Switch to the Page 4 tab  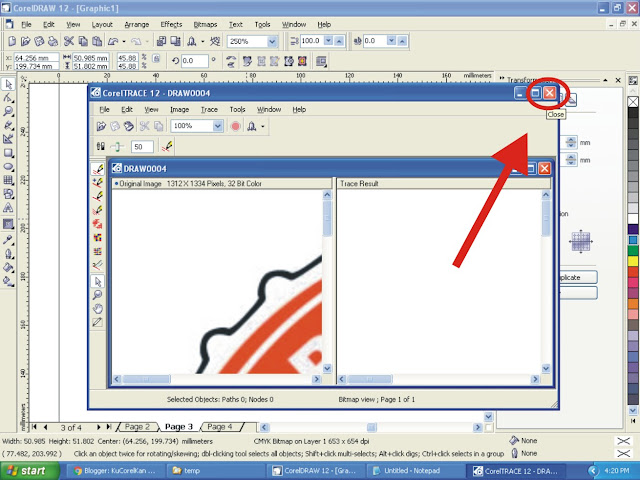click(220, 427)
